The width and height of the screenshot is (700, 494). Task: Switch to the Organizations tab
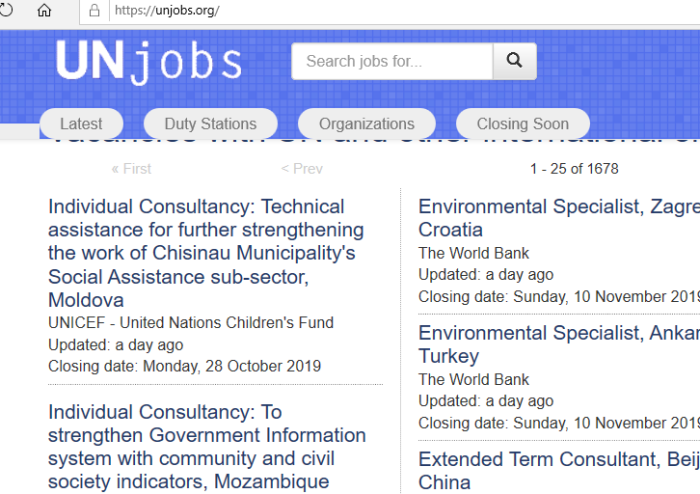(367, 124)
